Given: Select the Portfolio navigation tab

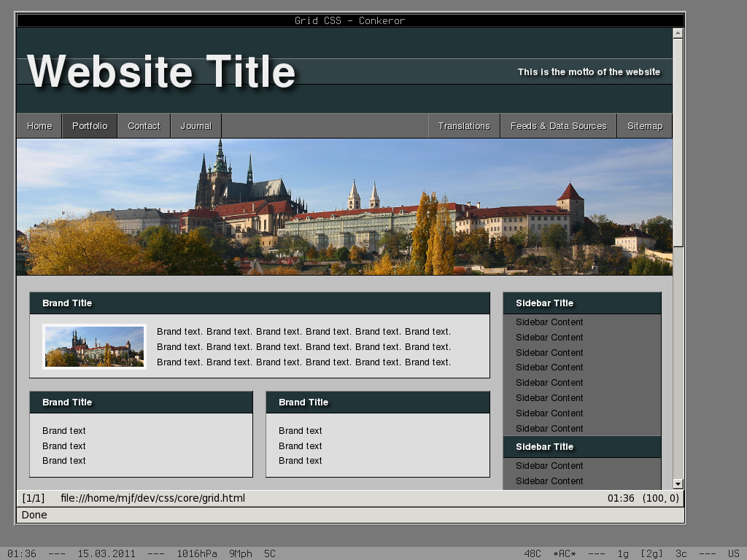Looking at the screenshot, I should tap(90, 126).
